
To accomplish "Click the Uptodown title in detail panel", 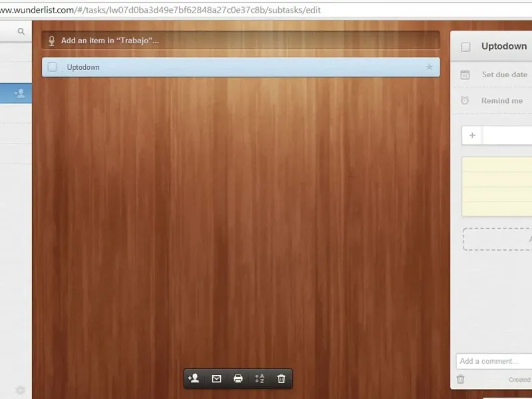I will (504, 47).
